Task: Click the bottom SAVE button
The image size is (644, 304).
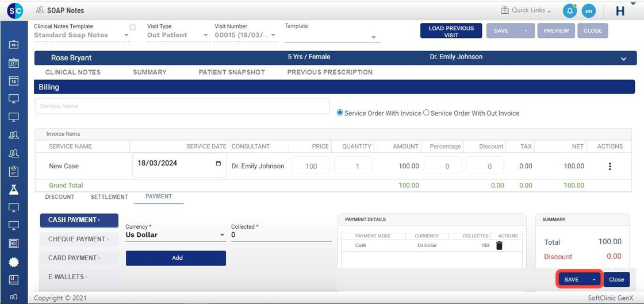Action: [573, 279]
